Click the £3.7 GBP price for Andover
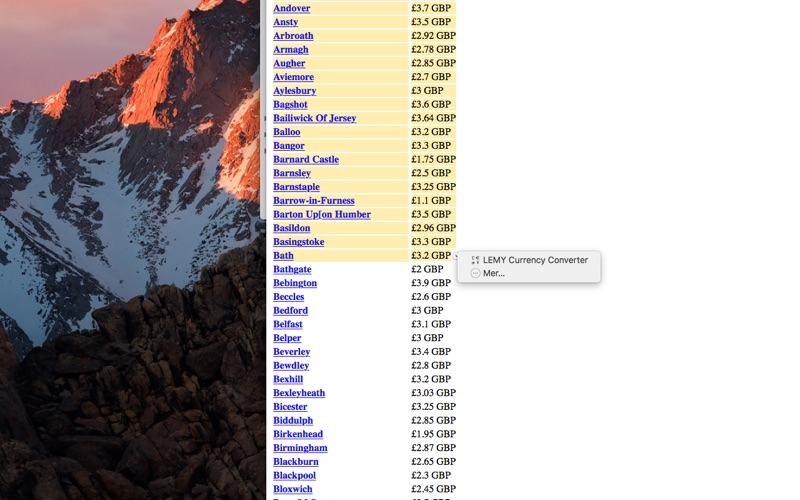The width and height of the screenshot is (800, 500). click(431, 8)
